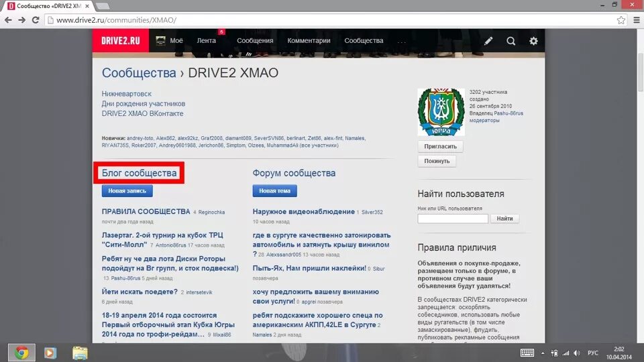Open owner Pashu-86rus profile link

508,113
